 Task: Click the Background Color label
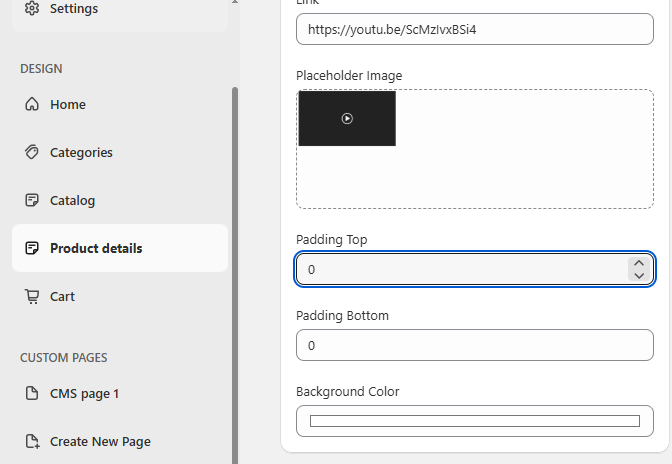348,391
